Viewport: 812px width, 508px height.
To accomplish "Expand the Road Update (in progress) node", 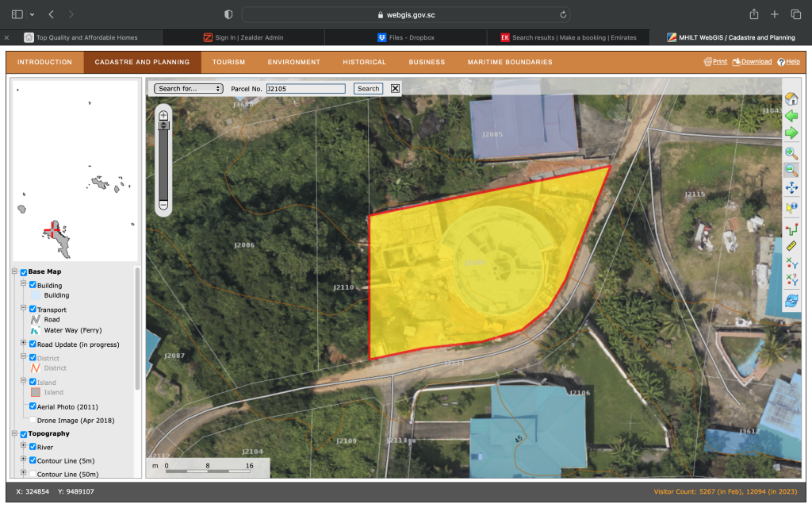I will click(23, 344).
